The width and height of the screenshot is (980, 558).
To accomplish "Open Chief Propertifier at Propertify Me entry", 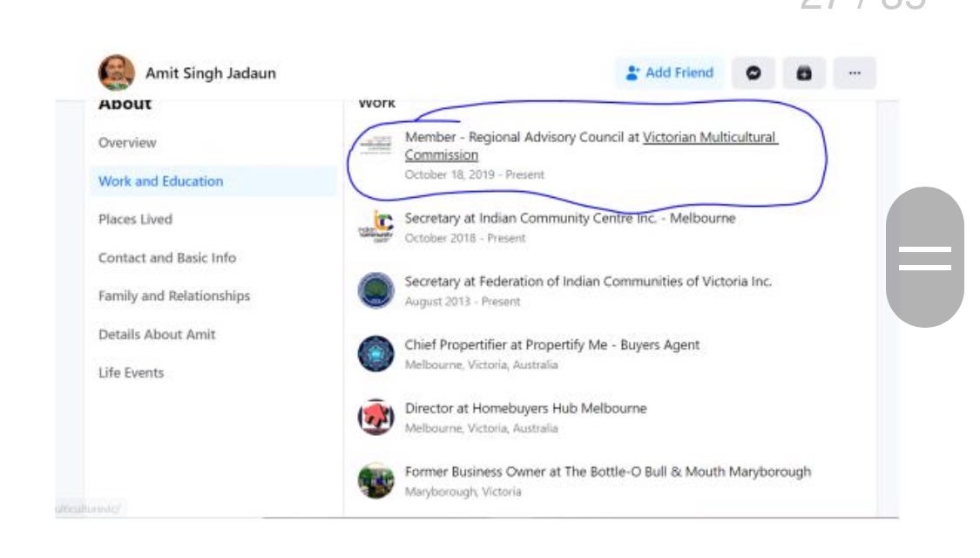I will click(x=552, y=344).
